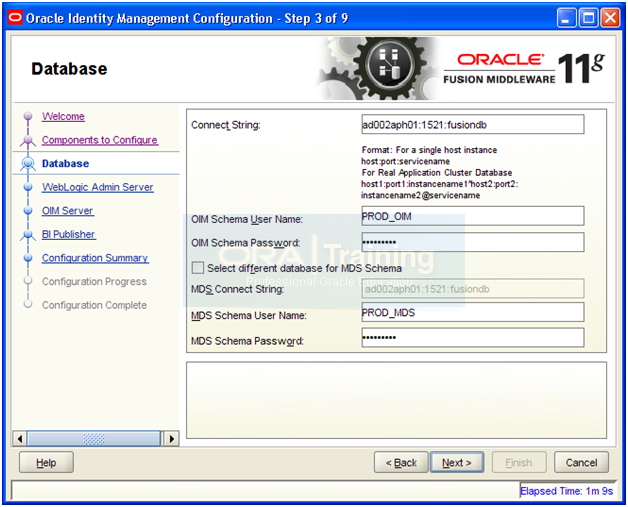Click the Configuration Complete bullet icon
Screen dimensions: 628x507
pos(28,304)
